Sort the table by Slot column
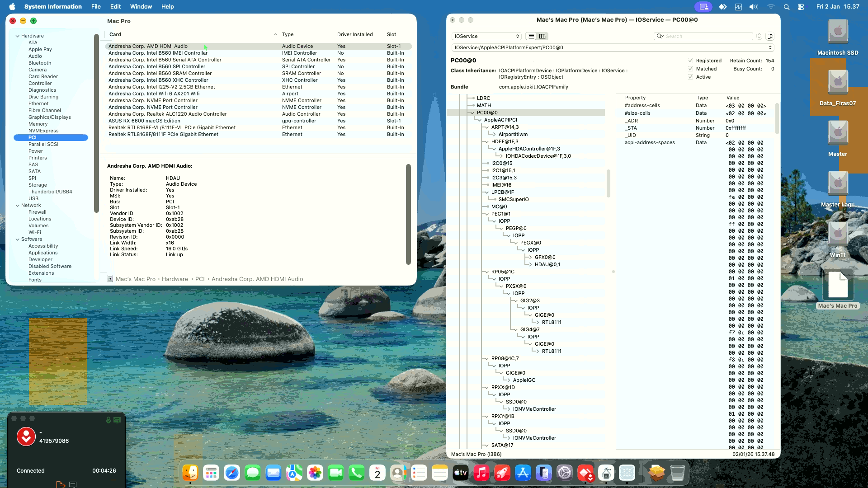 tap(392, 34)
